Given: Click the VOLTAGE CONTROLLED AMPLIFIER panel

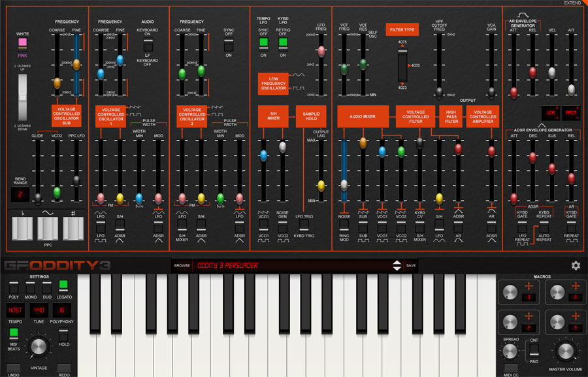Looking at the screenshot, I should (x=483, y=116).
